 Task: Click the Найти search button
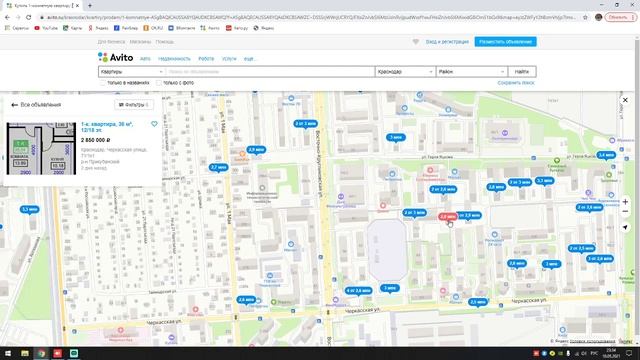click(x=522, y=72)
